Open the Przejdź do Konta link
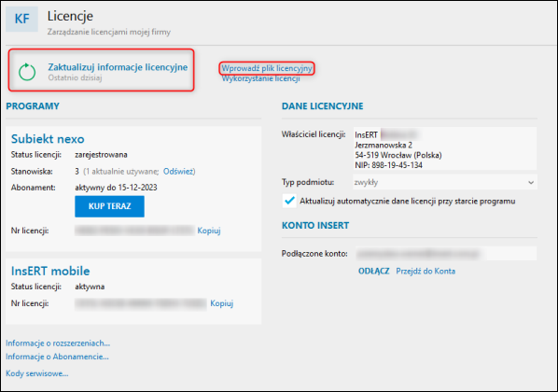Screen dimensions: 558x392 pyautogui.click(x=425, y=272)
